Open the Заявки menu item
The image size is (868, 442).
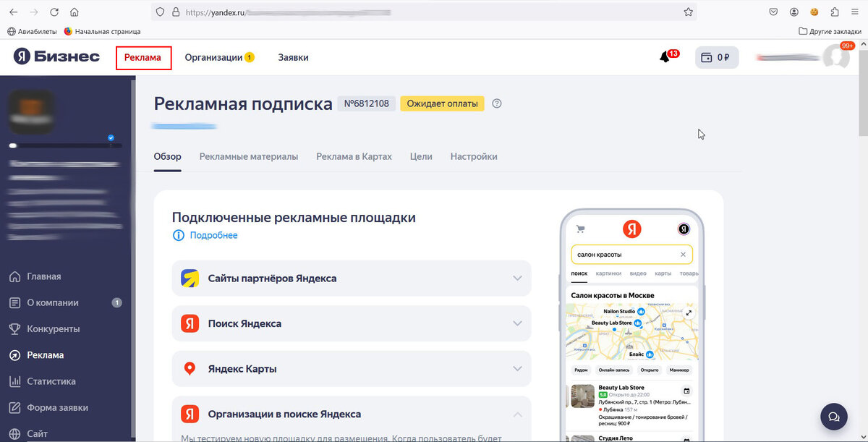[x=292, y=56]
